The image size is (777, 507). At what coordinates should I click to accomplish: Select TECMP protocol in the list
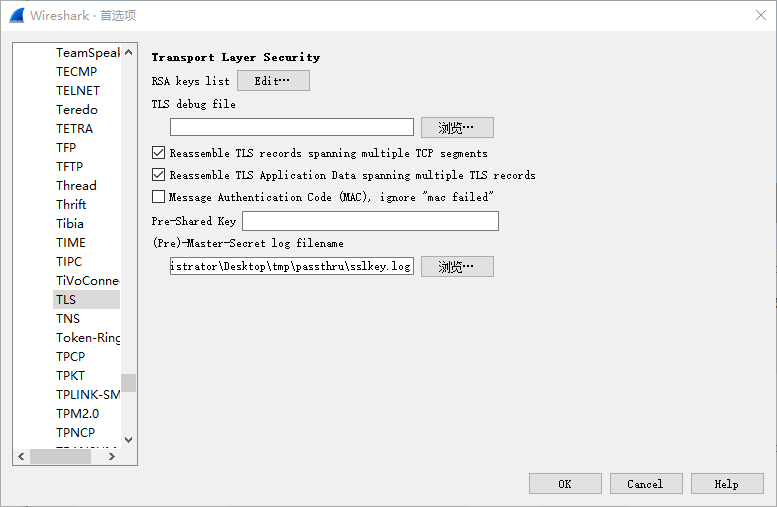tap(76, 71)
